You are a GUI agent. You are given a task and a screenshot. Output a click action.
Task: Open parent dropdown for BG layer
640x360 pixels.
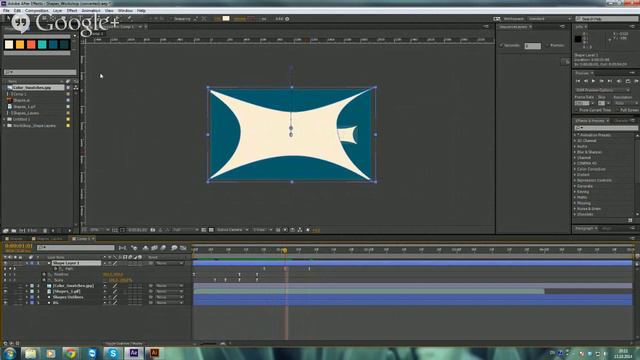click(x=169, y=303)
